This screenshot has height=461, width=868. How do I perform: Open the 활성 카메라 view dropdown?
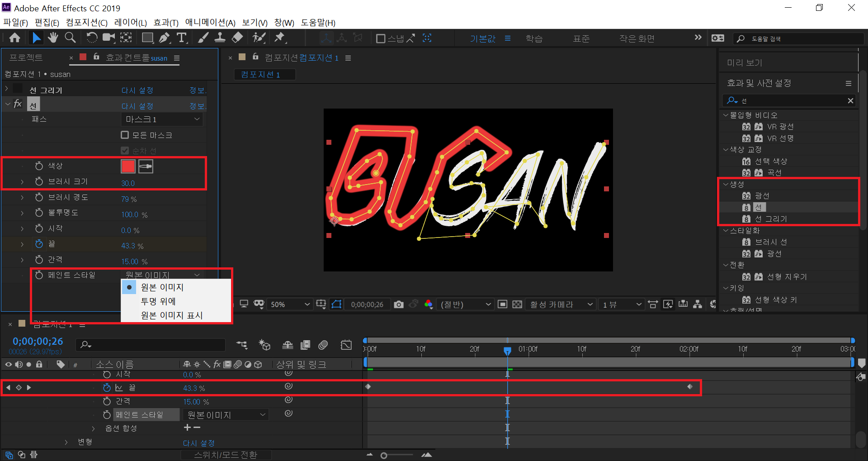560,304
